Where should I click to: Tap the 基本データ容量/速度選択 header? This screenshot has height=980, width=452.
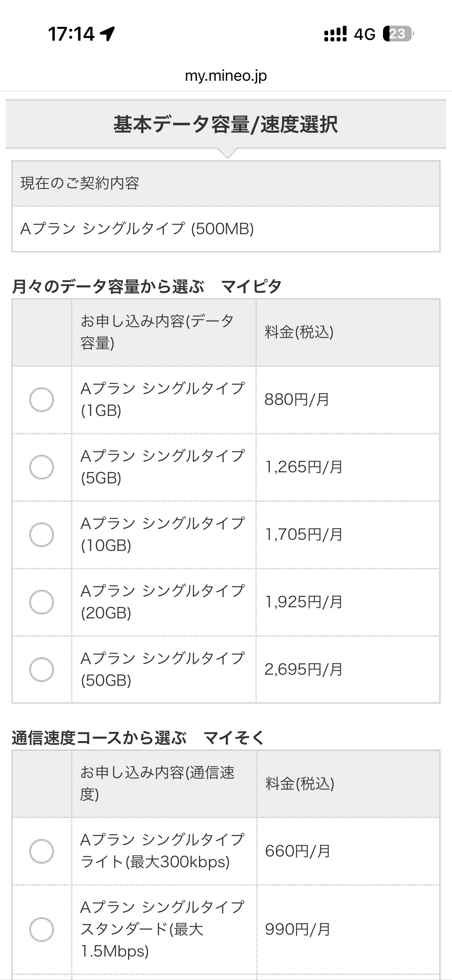point(226,125)
